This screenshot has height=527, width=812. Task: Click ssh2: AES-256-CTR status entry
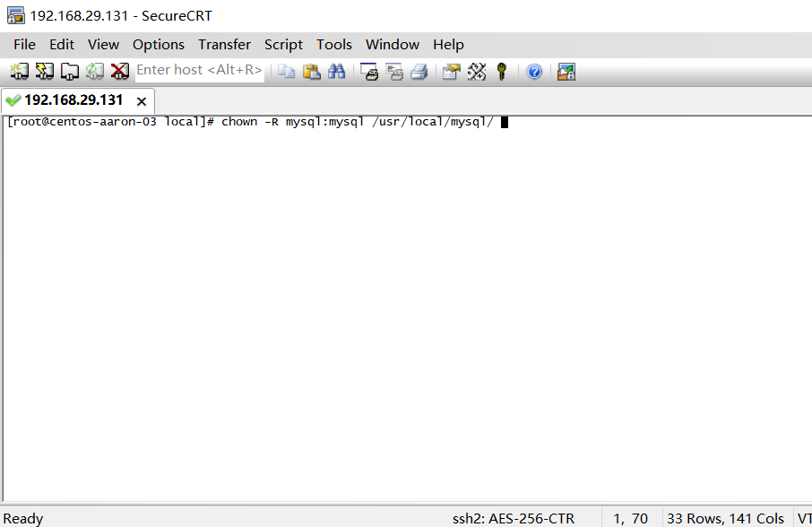click(514, 518)
